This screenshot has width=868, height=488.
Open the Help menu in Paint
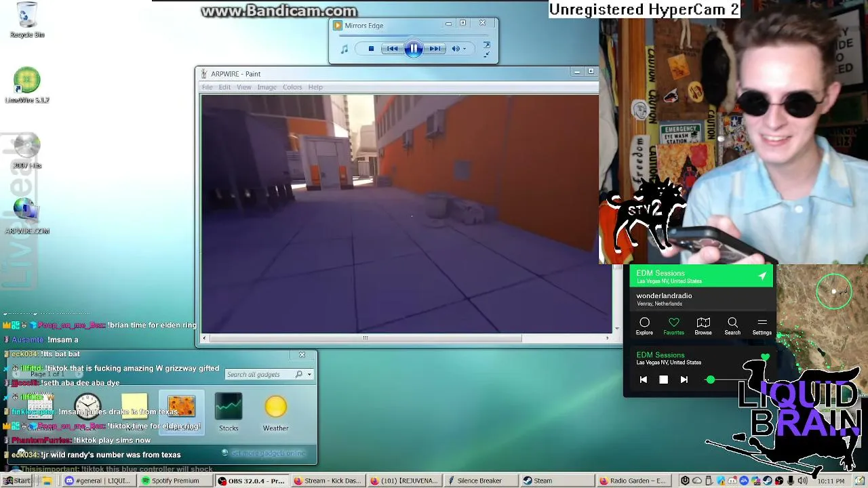[x=315, y=87]
